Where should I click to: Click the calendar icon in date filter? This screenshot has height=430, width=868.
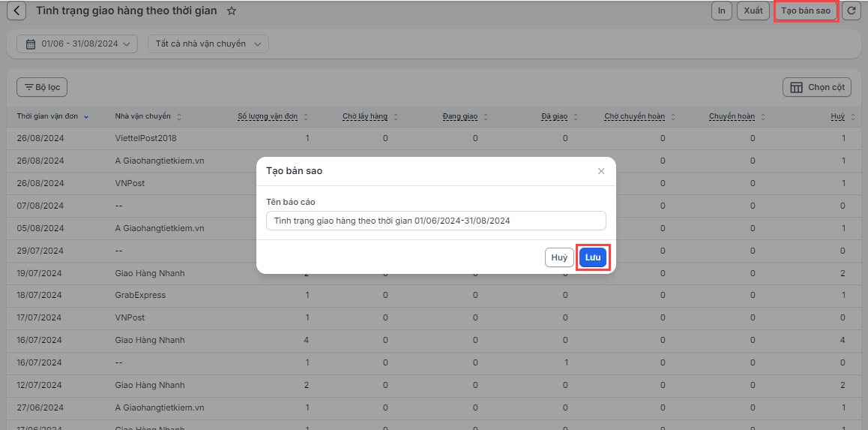click(31, 44)
